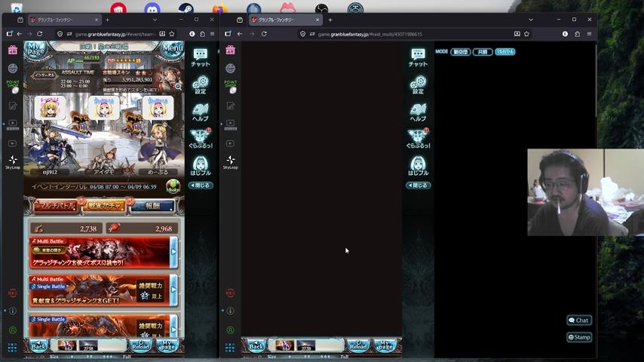Click ejl912 player stamp thumbnail

[50, 108]
